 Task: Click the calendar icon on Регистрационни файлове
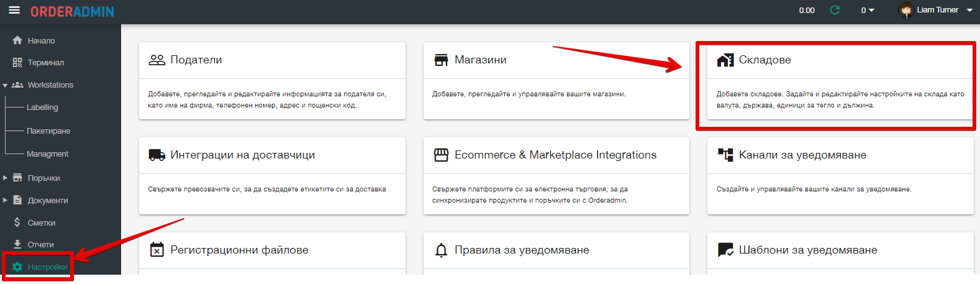pyautogui.click(x=157, y=250)
